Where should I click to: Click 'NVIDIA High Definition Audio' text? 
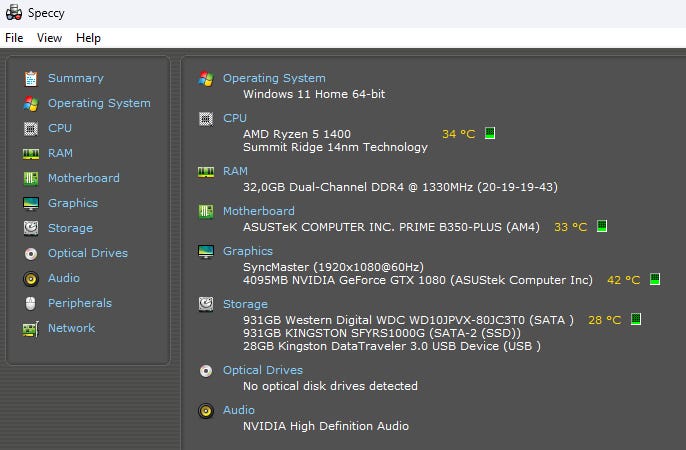326,426
